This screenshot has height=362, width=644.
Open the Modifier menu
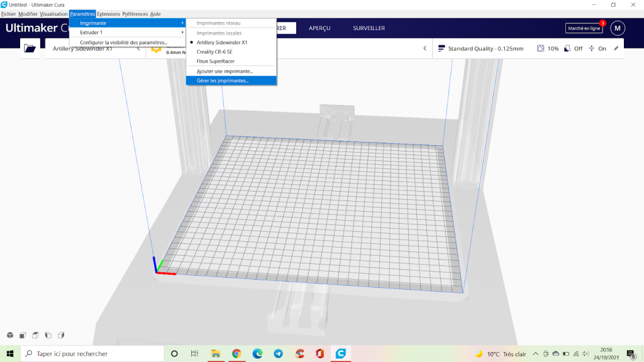click(x=28, y=14)
